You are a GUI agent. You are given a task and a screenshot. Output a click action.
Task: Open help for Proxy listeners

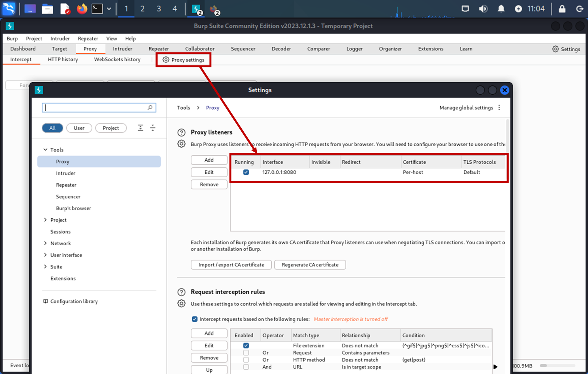coord(181,133)
